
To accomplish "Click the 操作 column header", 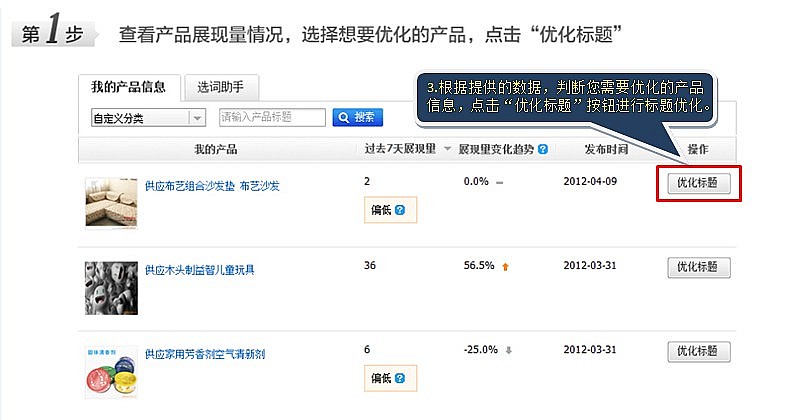I will click(698, 149).
